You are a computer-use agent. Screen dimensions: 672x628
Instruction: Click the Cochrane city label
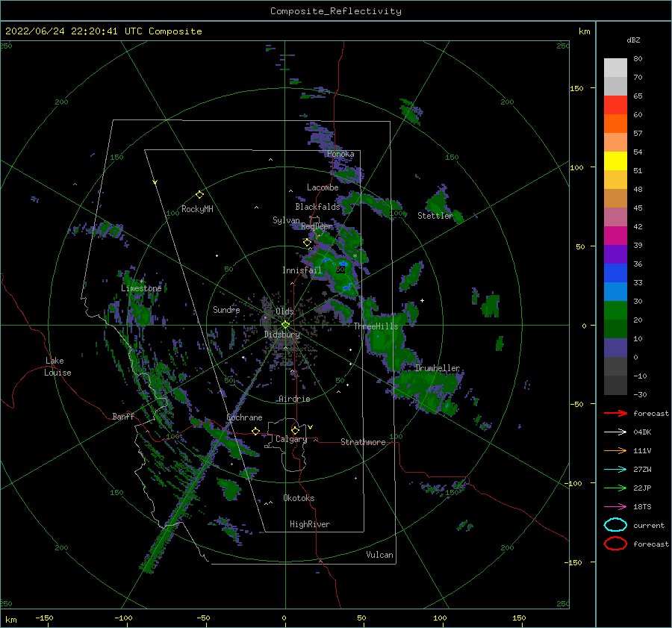tap(244, 417)
